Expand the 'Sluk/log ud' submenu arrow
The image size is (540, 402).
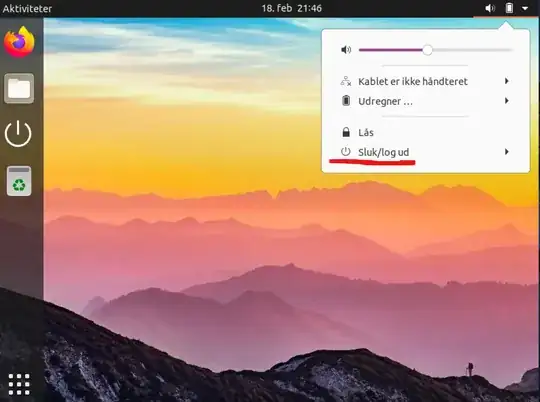click(507, 152)
